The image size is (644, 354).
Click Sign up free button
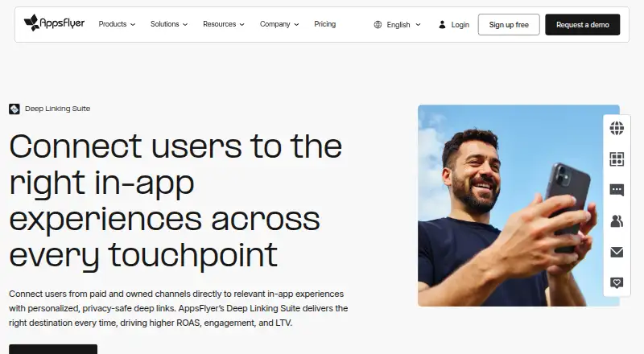click(x=509, y=25)
